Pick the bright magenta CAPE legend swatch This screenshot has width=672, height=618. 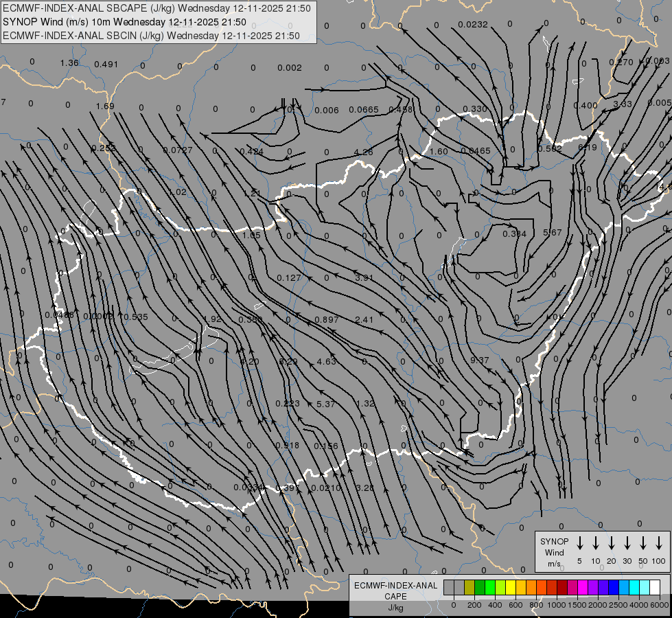[x=583, y=587]
